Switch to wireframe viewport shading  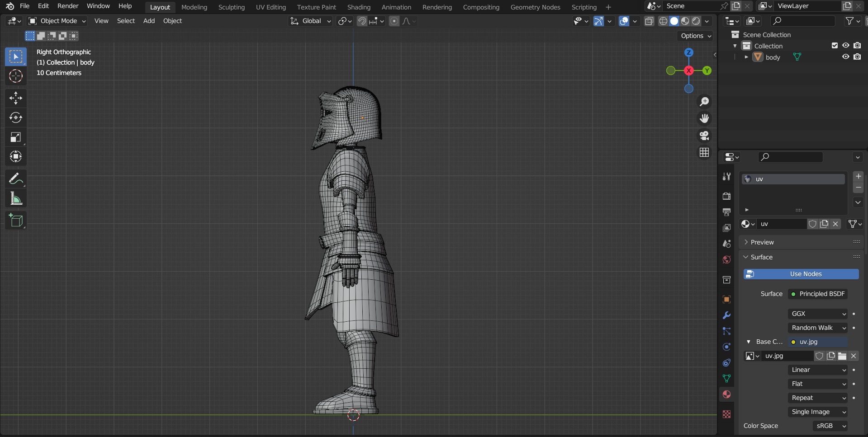(663, 21)
